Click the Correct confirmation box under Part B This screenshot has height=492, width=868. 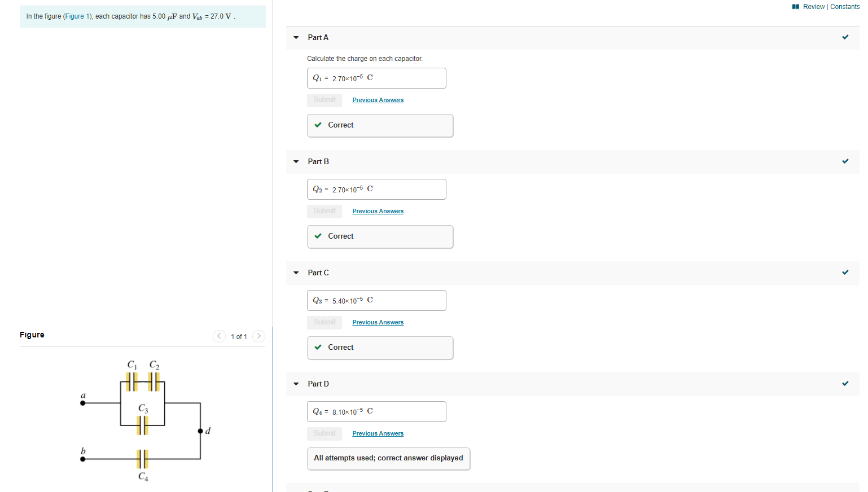[380, 236]
